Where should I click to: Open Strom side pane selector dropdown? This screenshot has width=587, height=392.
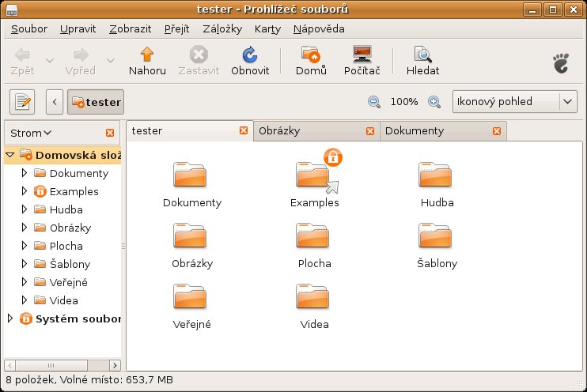point(31,133)
